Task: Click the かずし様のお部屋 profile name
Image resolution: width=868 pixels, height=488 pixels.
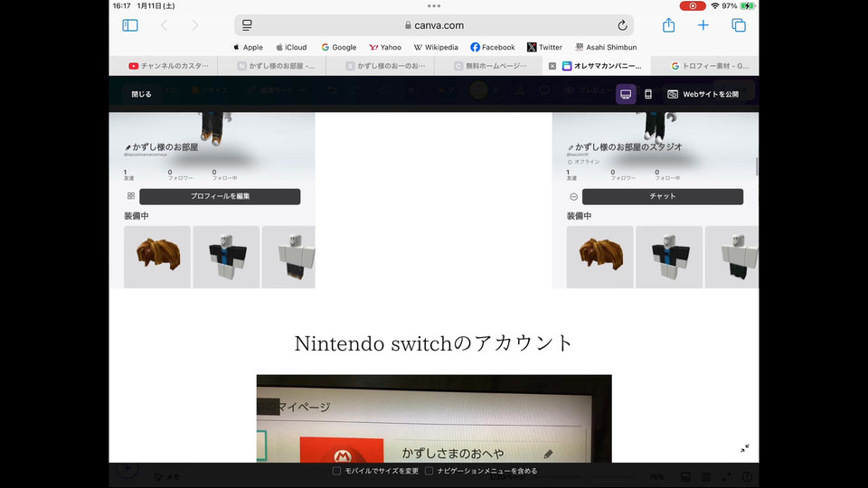Action: 165,147
